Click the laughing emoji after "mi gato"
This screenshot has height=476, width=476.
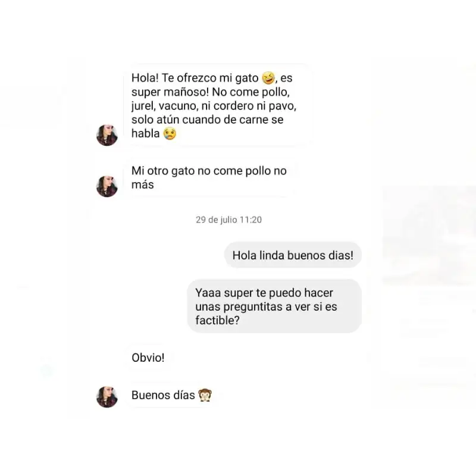[268, 78]
